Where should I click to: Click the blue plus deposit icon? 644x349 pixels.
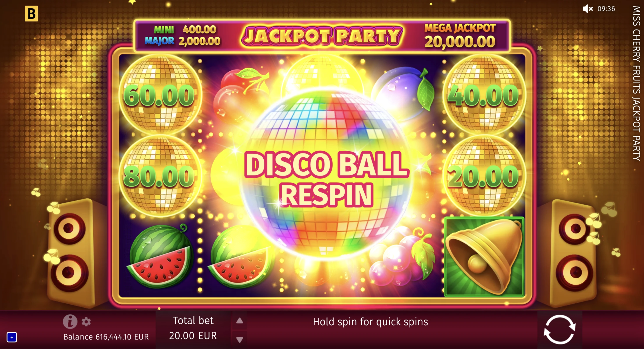coord(12,337)
